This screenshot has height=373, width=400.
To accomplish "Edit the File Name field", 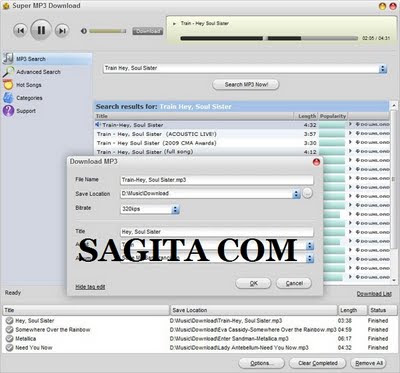I will (x=217, y=180).
